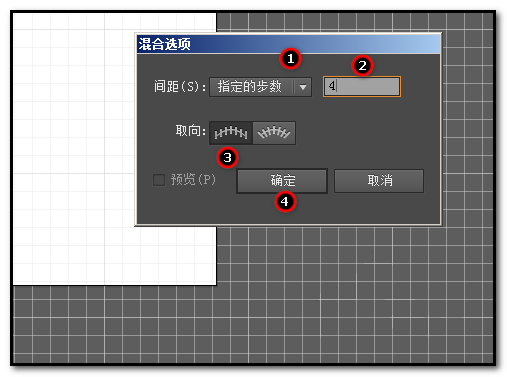
Task: Enable the 预览(P) preview checkbox
Action: click(x=159, y=180)
